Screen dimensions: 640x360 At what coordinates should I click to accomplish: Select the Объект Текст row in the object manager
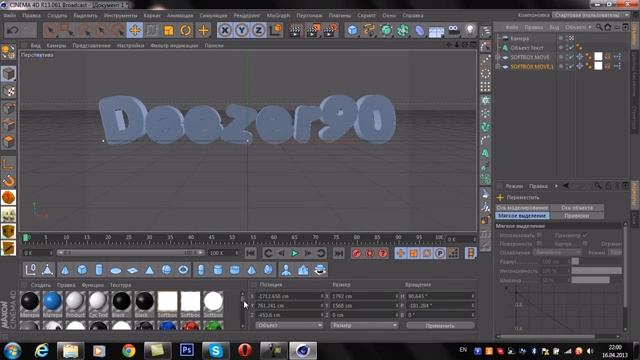[527, 48]
